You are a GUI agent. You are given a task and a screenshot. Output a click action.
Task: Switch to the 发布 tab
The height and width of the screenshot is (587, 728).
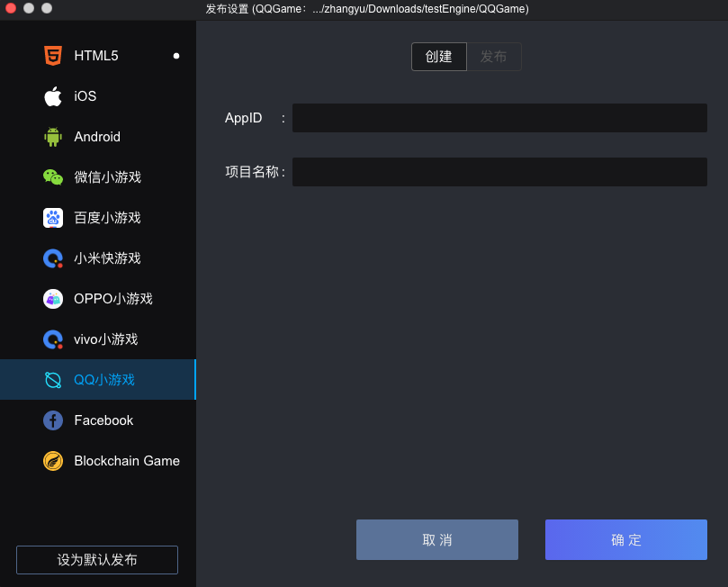tap(493, 57)
